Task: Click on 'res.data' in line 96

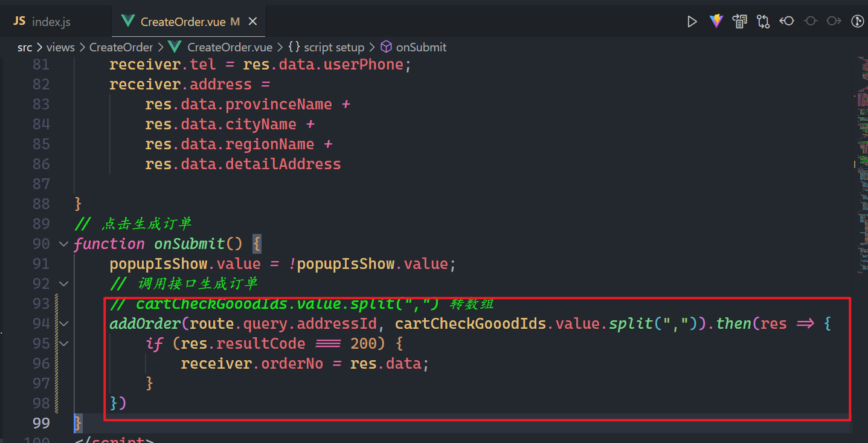Action: coord(385,363)
